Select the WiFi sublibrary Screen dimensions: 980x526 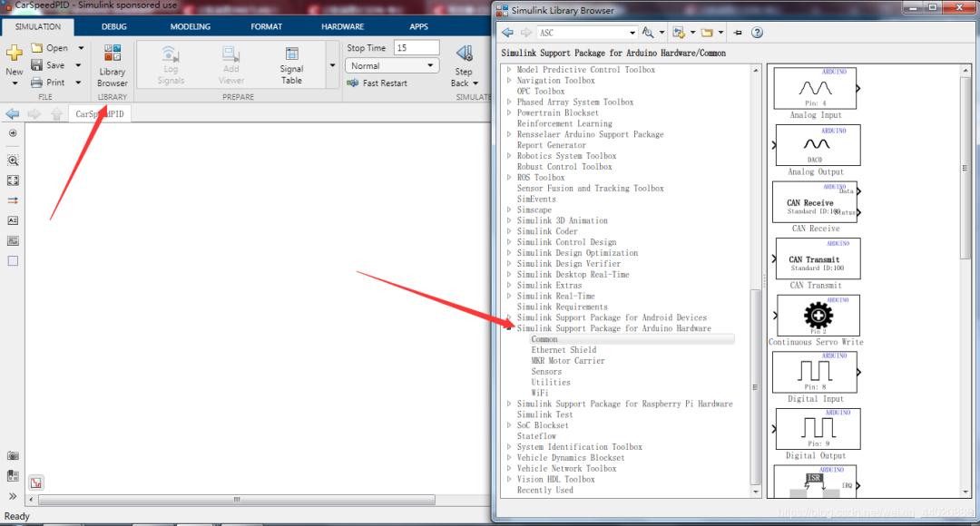pos(539,393)
